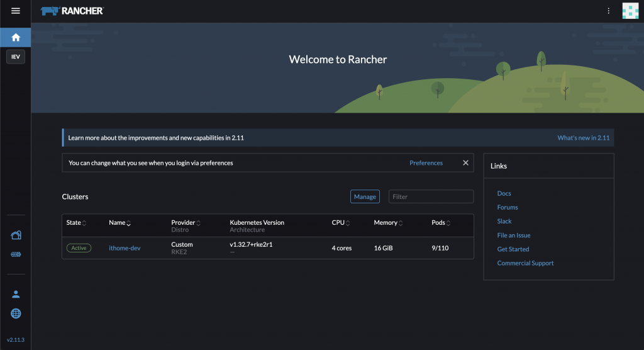Viewport: 644px width, 350px height.
Task: Open the IEV cluster shortcut
Action: click(16, 57)
